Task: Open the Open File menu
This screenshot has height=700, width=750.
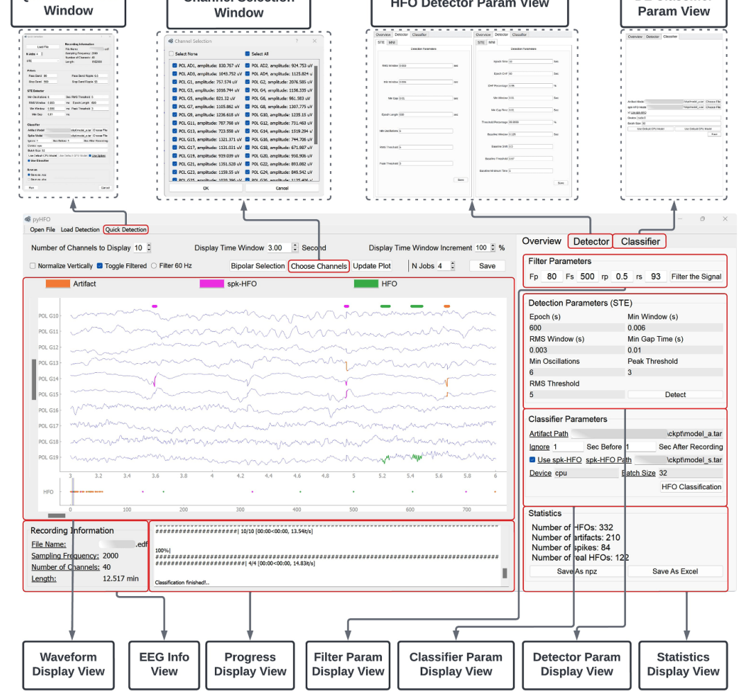Action: (42, 229)
